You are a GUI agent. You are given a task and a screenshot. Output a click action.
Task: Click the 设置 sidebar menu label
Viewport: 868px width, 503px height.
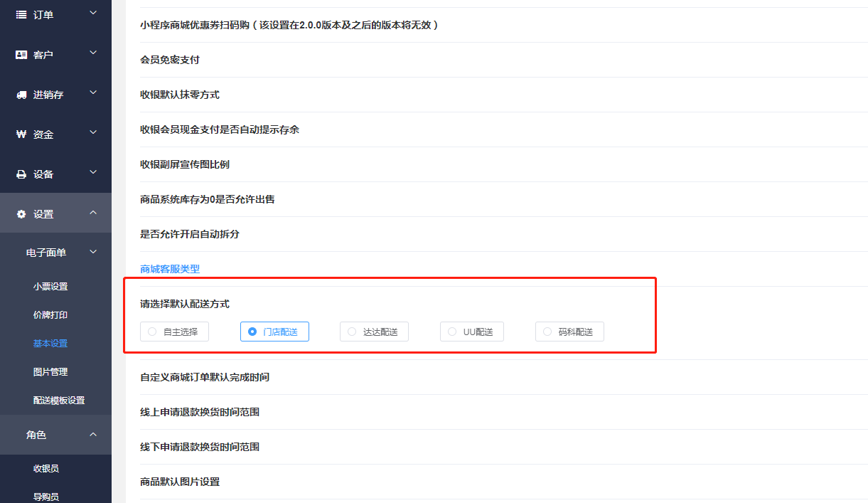tap(43, 214)
